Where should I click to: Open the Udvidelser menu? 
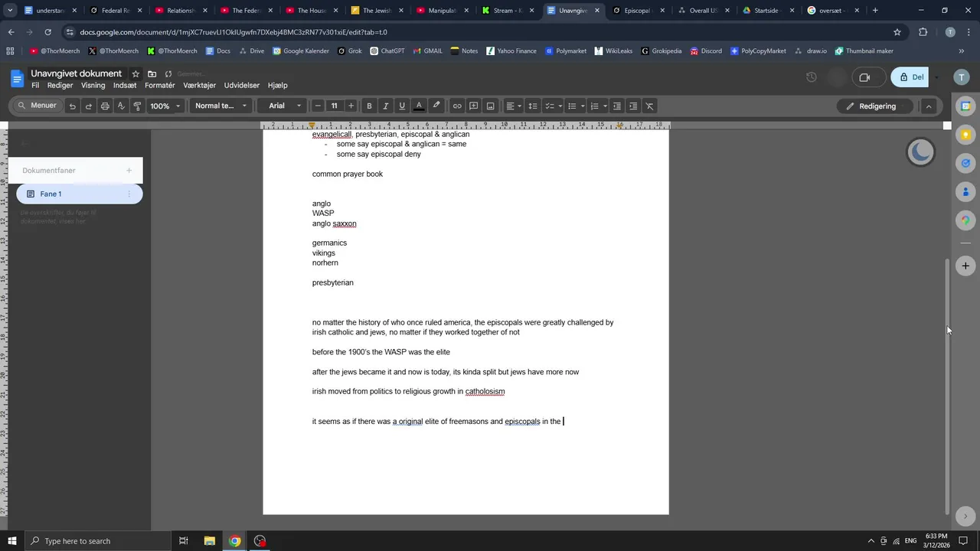point(242,86)
